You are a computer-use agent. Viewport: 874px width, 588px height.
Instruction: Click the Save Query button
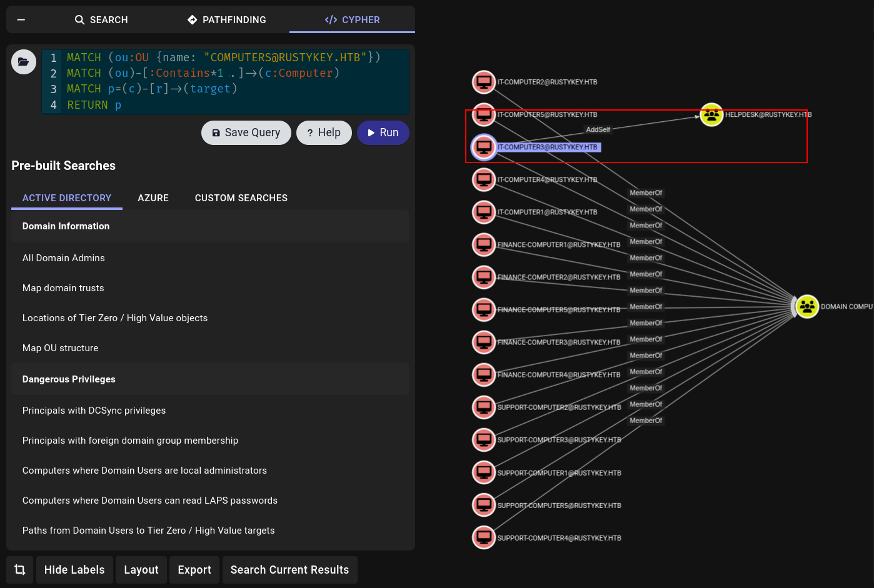pyautogui.click(x=246, y=132)
